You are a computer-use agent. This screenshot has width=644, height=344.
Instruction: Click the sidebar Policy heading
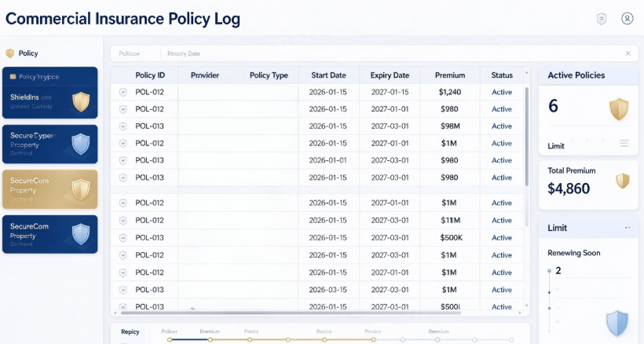click(x=28, y=53)
